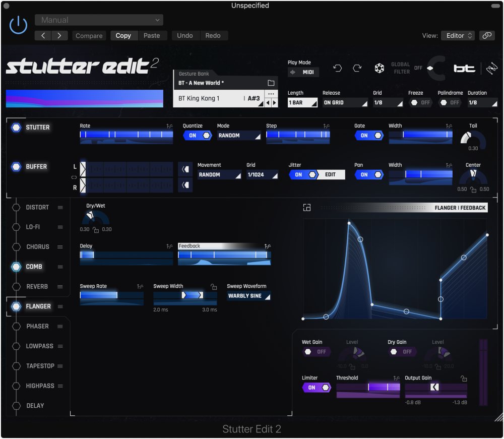The image size is (504, 439).
Task: Click the Compare button
Action: pyautogui.click(x=89, y=35)
